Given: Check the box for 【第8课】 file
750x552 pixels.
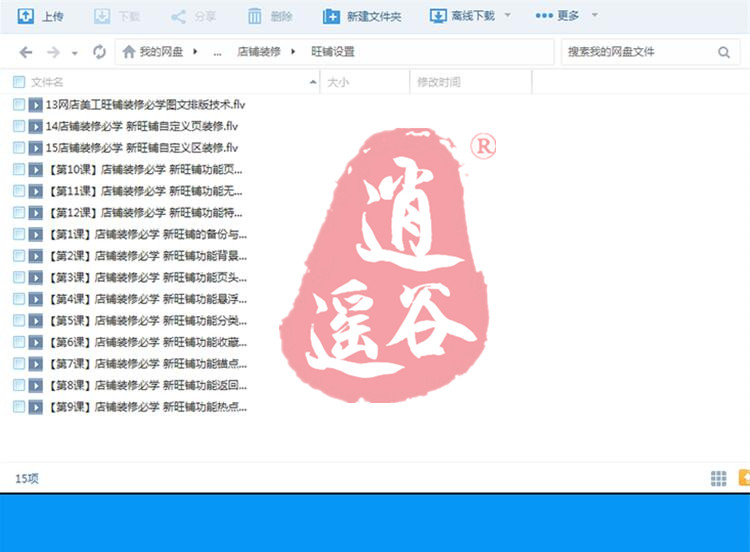Looking at the screenshot, I should click(x=19, y=385).
